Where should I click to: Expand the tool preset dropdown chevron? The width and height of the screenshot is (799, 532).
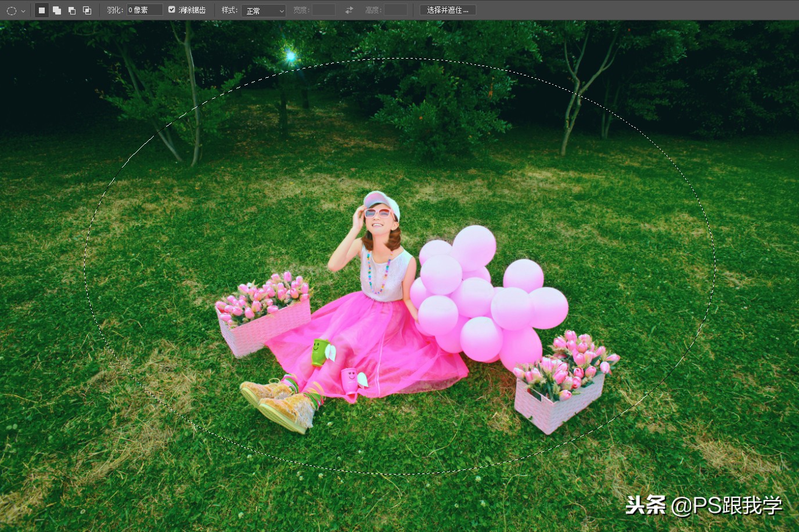[23, 10]
